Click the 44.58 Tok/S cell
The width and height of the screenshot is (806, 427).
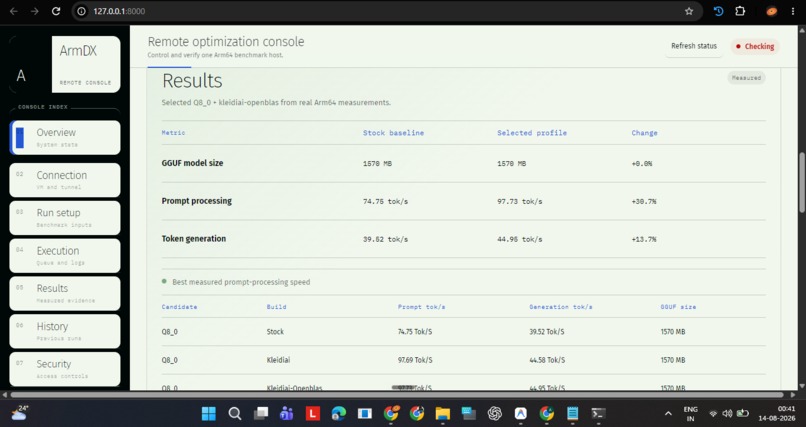547,360
